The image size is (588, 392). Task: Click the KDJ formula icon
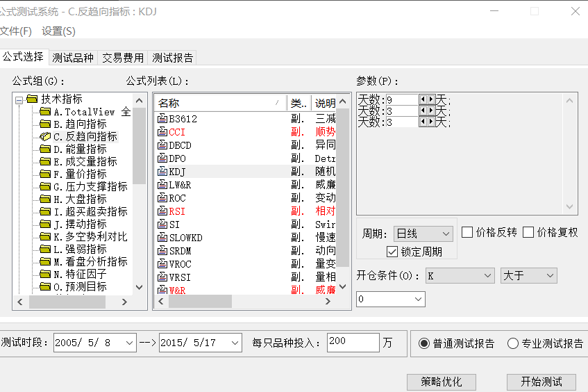pyautogui.click(x=162, y=171)
